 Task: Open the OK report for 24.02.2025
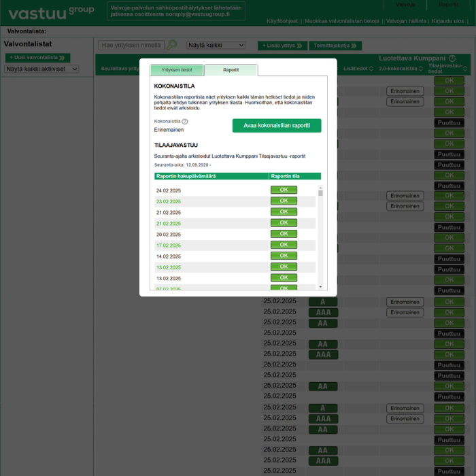[x=284, y=190]
